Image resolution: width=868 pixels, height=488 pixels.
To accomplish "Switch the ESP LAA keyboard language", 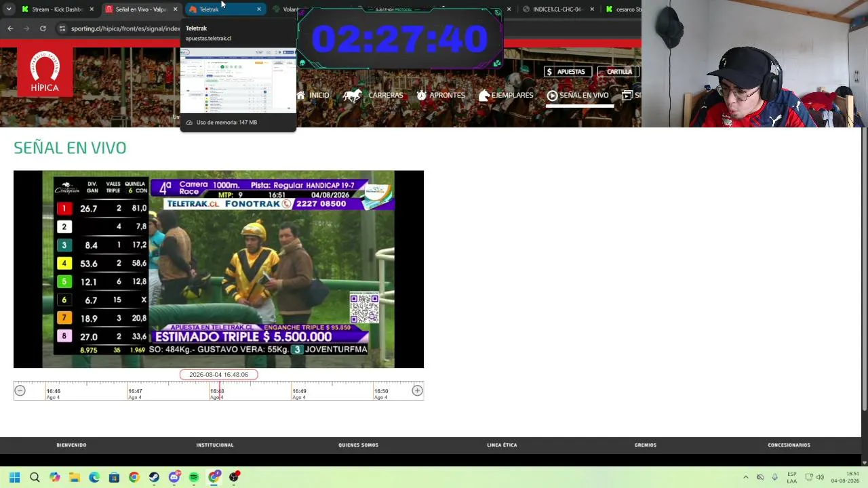I will point(792,477).
